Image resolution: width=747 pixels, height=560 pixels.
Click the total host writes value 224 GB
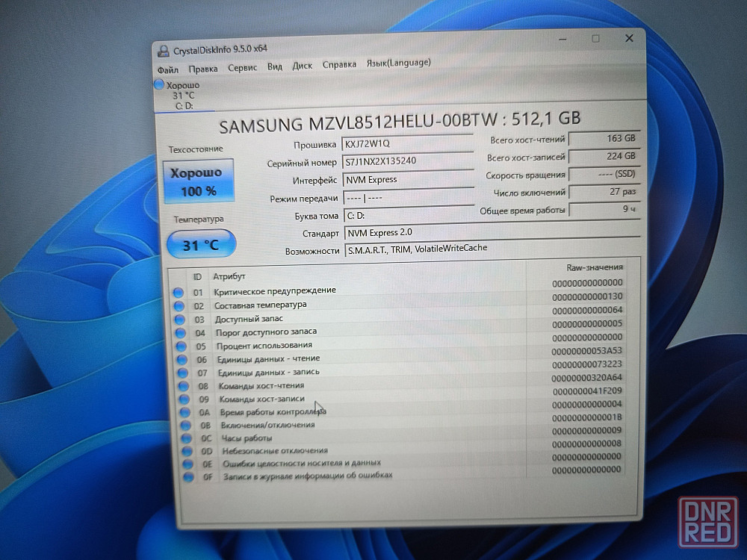coord(604,156)
